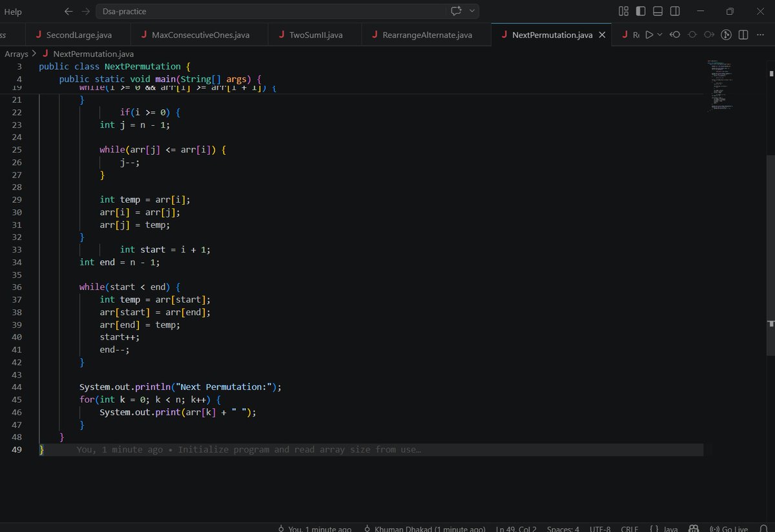The image size is (775, 532).
Task: Click the Arrays breadcrumb folder
Action: point(16,54)
